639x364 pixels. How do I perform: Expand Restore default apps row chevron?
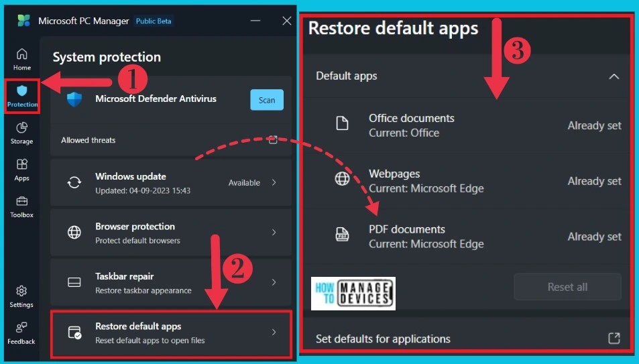click(x=274, y=332)
